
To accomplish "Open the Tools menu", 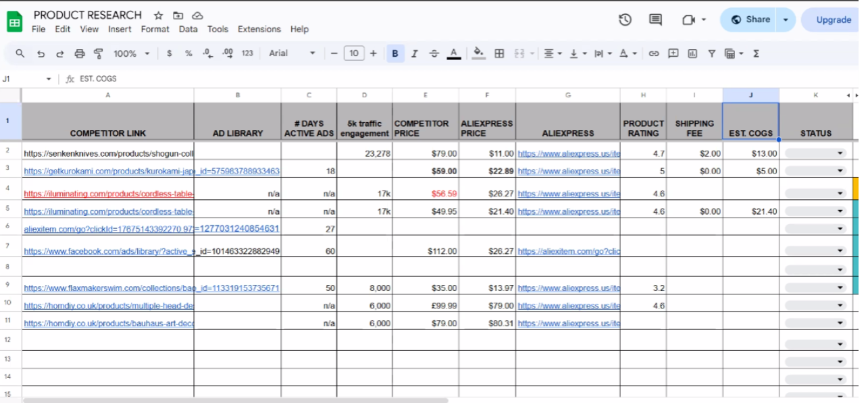I will [x=218, y=29].
